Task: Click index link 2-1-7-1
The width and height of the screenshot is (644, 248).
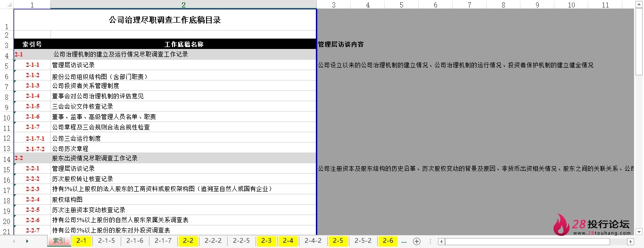Action: [35, 138]
